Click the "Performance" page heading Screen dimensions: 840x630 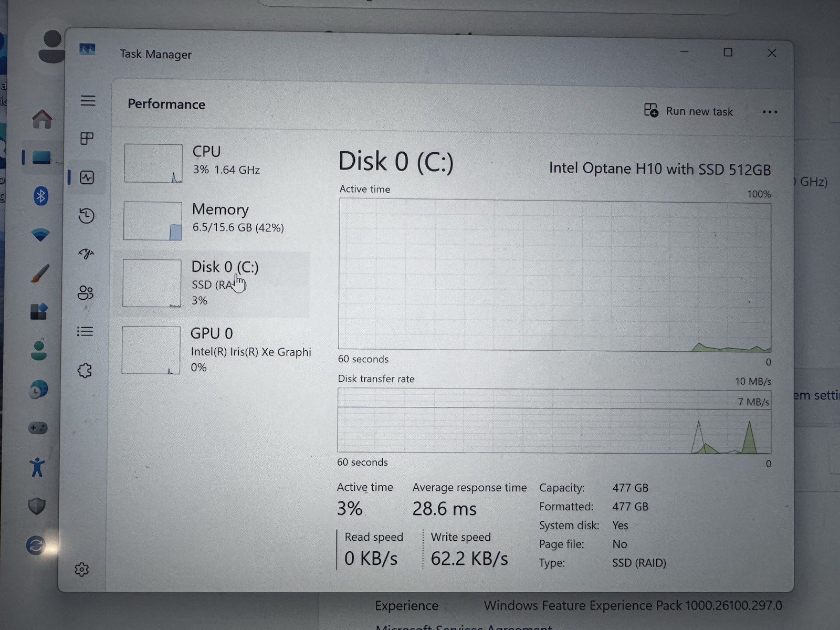point(166,104)
